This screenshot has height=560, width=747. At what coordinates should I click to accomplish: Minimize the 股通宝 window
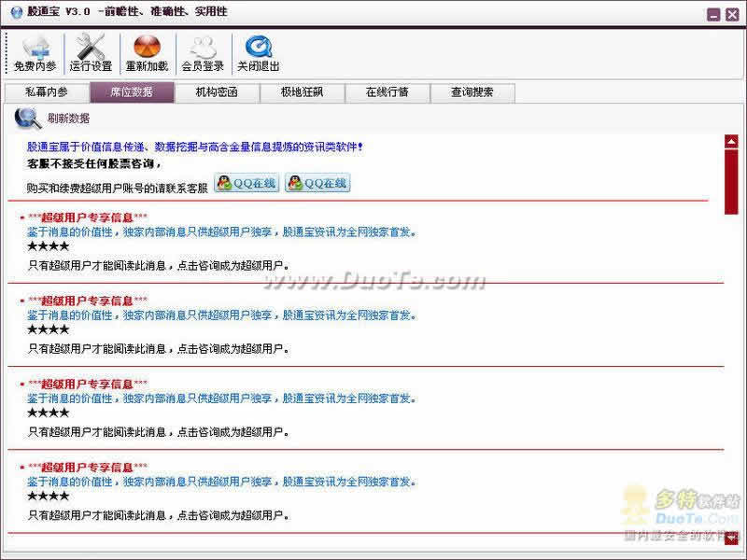tap(713, 15)
